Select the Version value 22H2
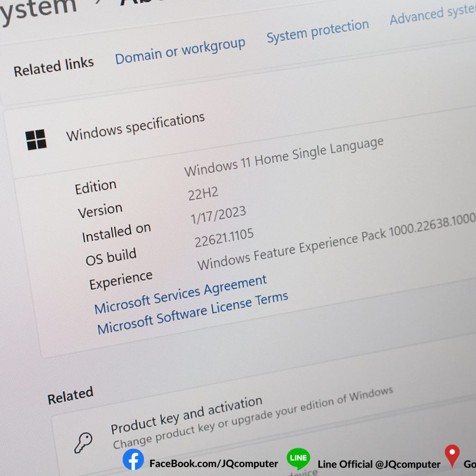The height and width of the screenshot is (476, 476). (203, 194)
